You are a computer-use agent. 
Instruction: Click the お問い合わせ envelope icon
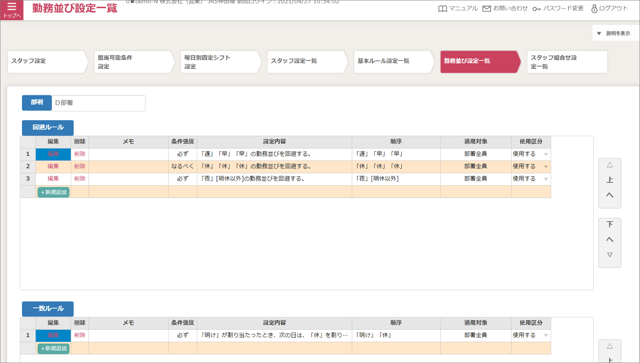(x=486, y=9)
